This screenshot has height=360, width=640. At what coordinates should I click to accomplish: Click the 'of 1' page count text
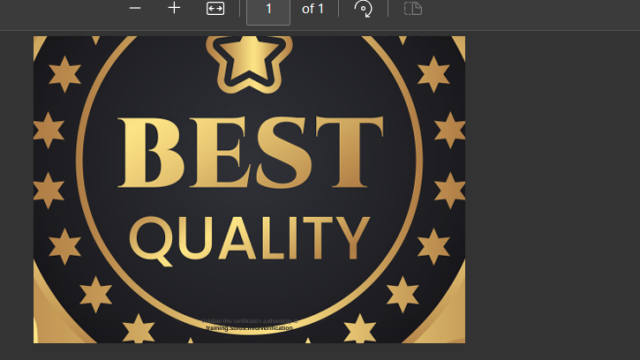(313, 8)
